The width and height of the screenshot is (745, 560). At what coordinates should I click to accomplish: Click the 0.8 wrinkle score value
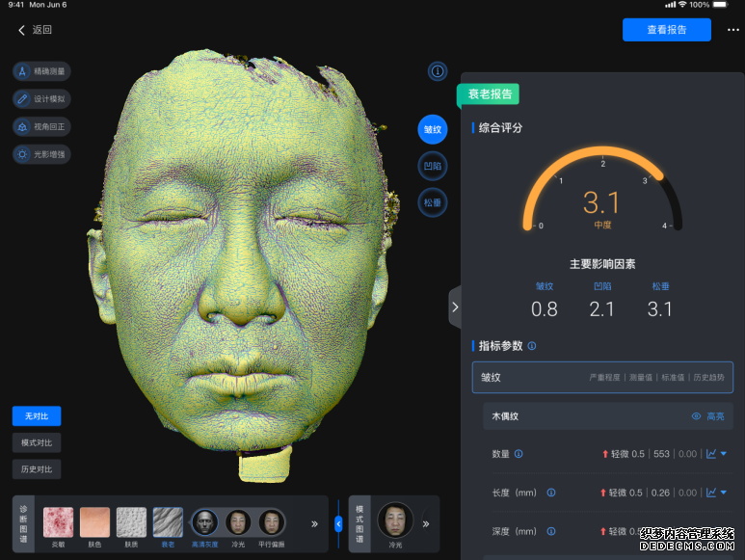pyautogui.click(x=545, y=309)
